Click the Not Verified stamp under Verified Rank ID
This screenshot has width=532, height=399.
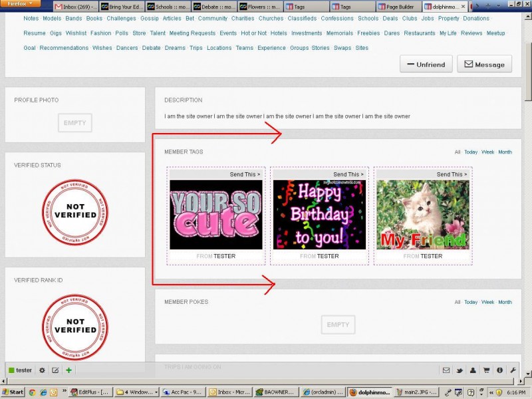tap(75, 327)
